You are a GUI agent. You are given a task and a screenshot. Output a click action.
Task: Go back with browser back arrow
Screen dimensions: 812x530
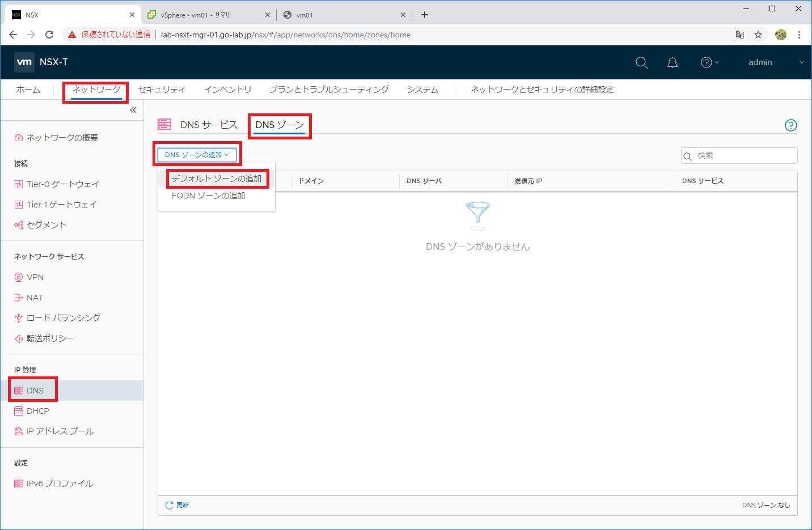[x=13, y=35]
